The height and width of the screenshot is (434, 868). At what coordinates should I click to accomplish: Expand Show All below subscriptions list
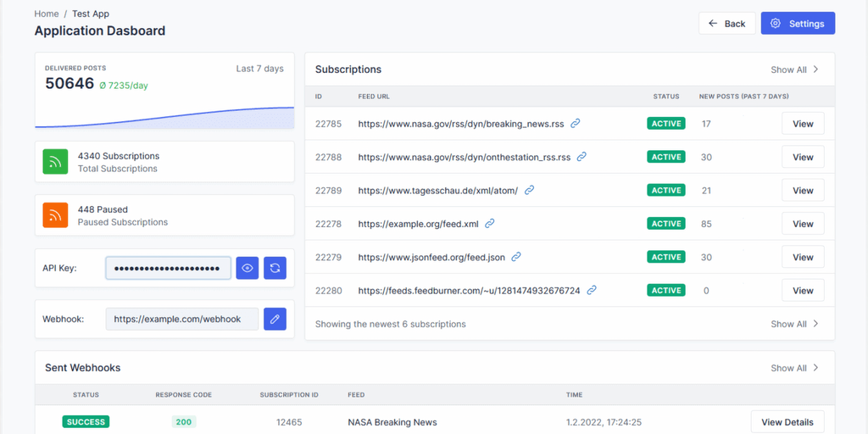[x=794, y=324]
